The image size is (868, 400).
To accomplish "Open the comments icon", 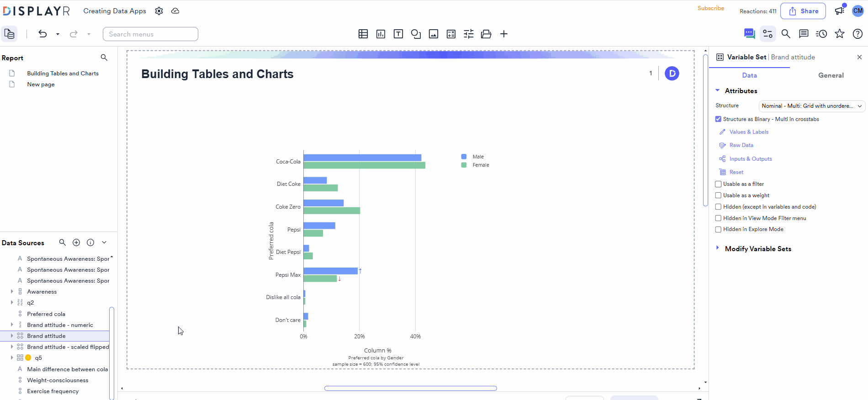I will (804, 34).
